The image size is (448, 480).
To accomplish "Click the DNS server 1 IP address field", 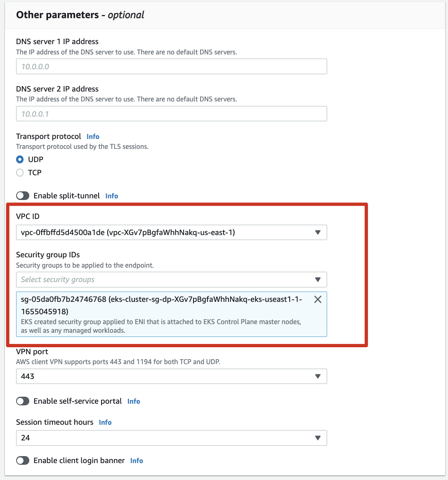I will [x=172, y=66].
